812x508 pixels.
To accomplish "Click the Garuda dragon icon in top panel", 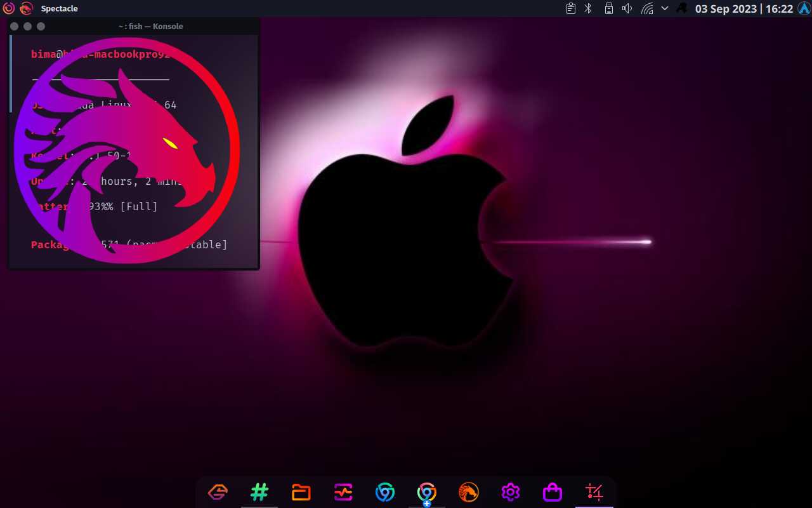I will pyautogui.click(x=26, y=8).
